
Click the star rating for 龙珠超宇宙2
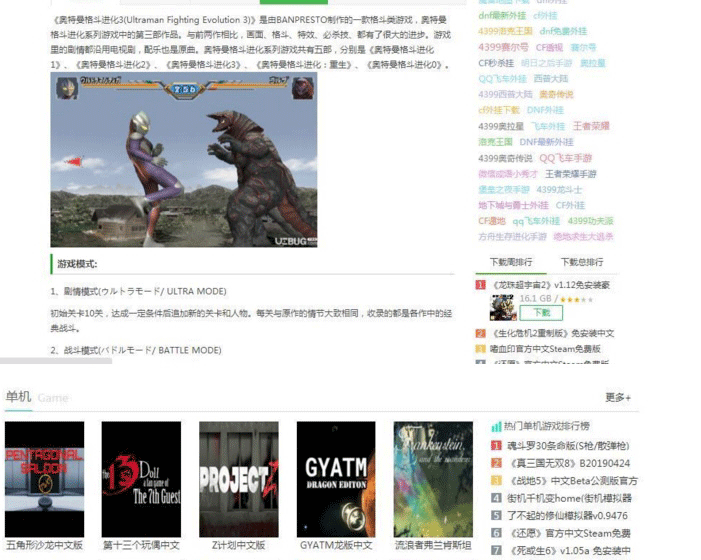(x=576, y=299)
